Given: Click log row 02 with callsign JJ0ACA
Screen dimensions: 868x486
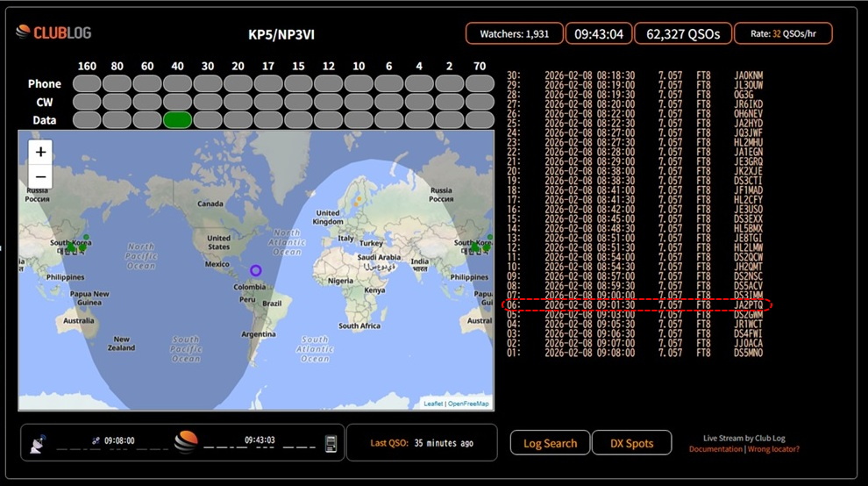Looking at the screenshot, I should click(x=635, y=343).
